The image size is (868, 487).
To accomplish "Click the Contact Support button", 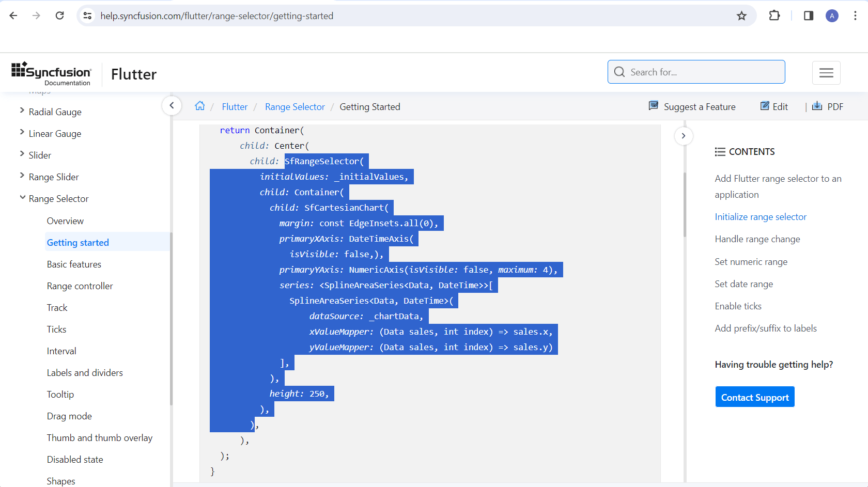I will click(x=755, y=397).
